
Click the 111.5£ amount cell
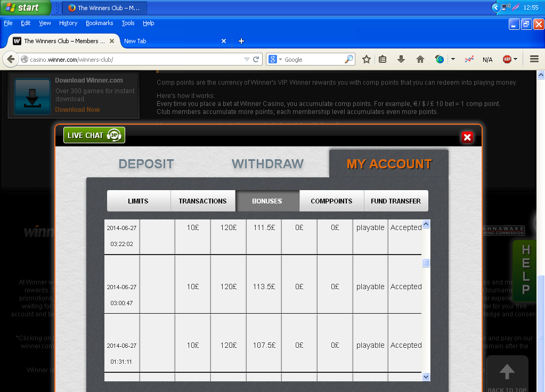coord(264,227)
